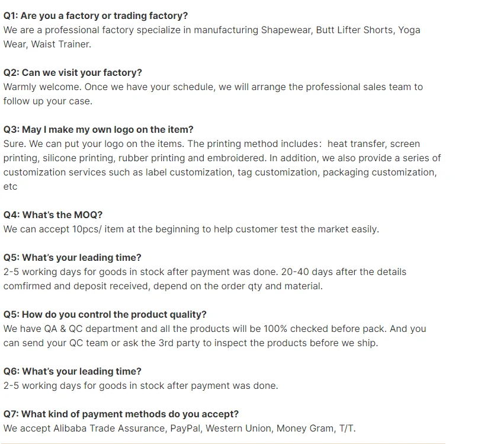This screenshot has height=444, width=504.
Task: Click 'Q7: What kind of payment methods' heading
Action: 121,414
